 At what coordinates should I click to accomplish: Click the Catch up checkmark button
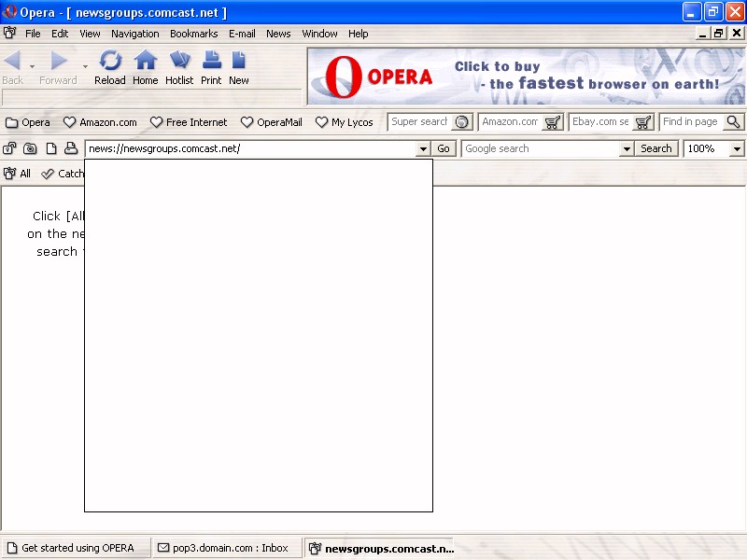point(63,174)
